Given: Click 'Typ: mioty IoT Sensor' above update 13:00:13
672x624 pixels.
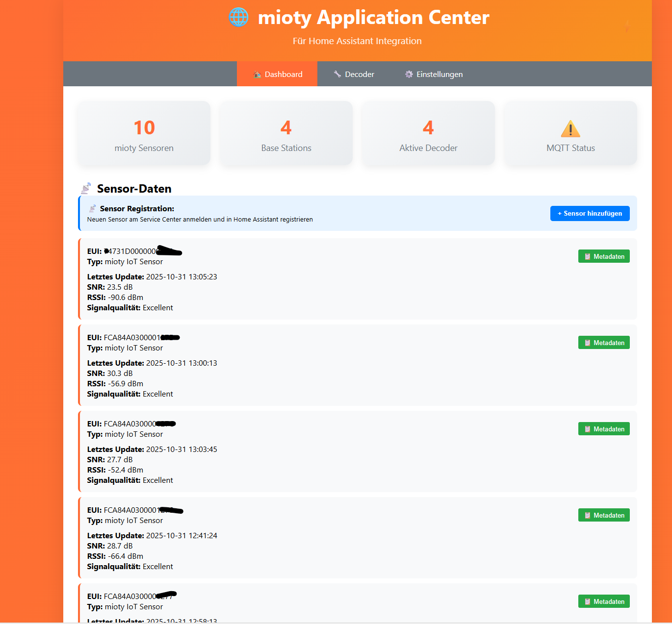Looking at the screenshot, I should click(x=125, y=348).
